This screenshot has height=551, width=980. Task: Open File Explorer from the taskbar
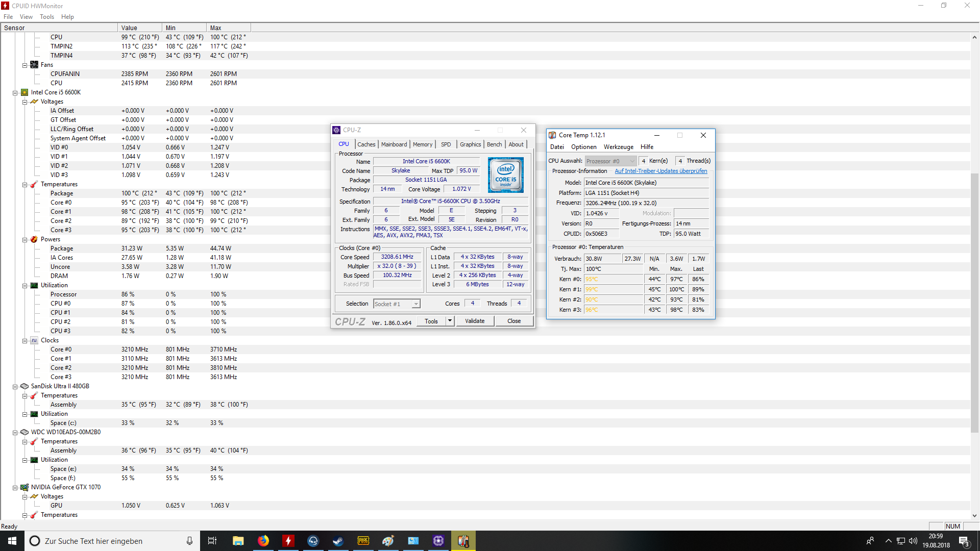click(238, 541)
